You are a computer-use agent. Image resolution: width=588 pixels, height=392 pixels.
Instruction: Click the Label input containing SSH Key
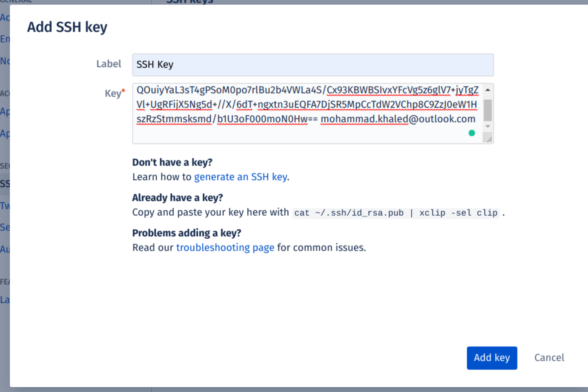point(312,64)
